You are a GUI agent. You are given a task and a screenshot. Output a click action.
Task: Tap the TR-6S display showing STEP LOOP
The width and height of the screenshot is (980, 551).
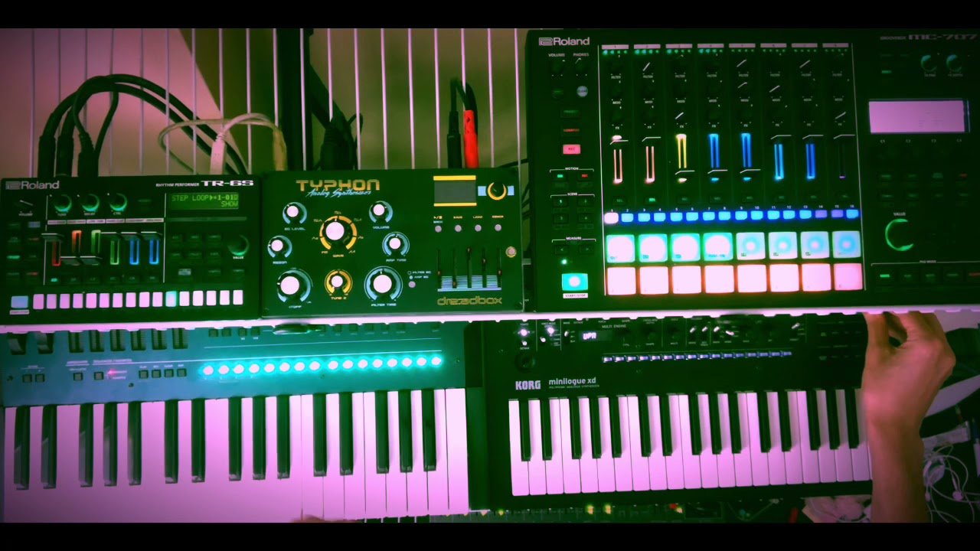click(x=204, y=202)
